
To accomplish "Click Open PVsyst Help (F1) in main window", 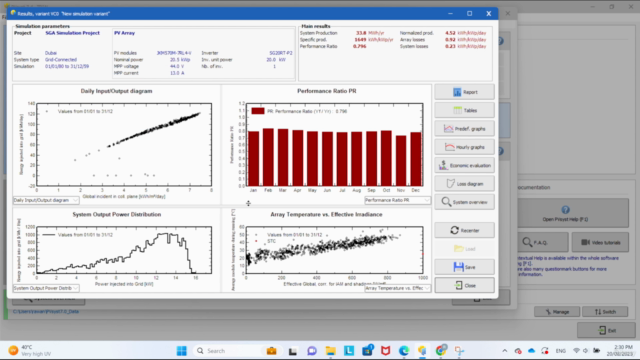I will click(573, 213).
